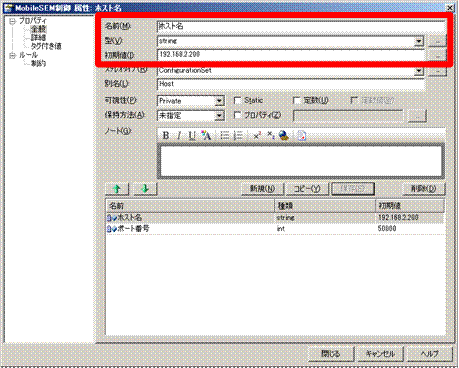The image size is (459, 368).
Task: Toggle the 定数(U) checkbox
Action: (x=296, y=100)
